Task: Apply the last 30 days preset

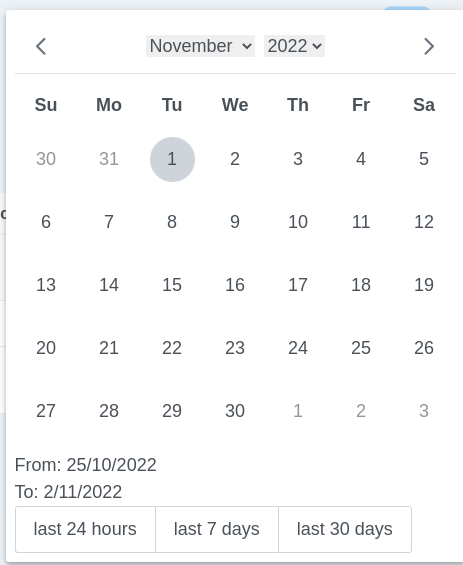Action: [345, 529]
